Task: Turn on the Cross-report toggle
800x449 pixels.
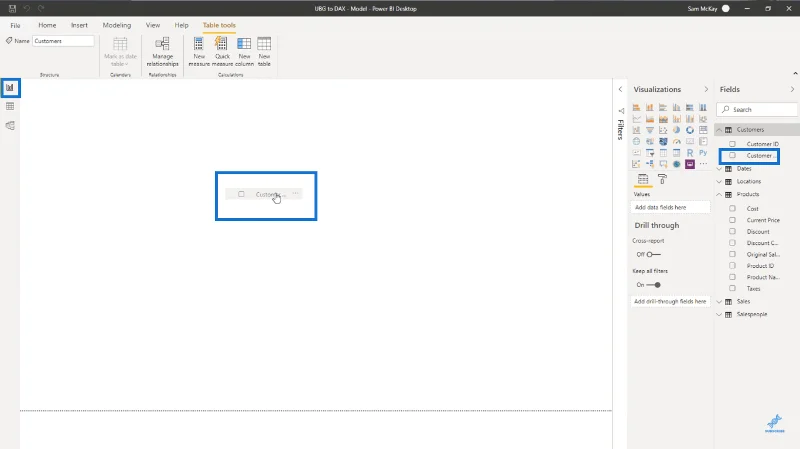Action: pyautogui.click(x=654, y=254)
